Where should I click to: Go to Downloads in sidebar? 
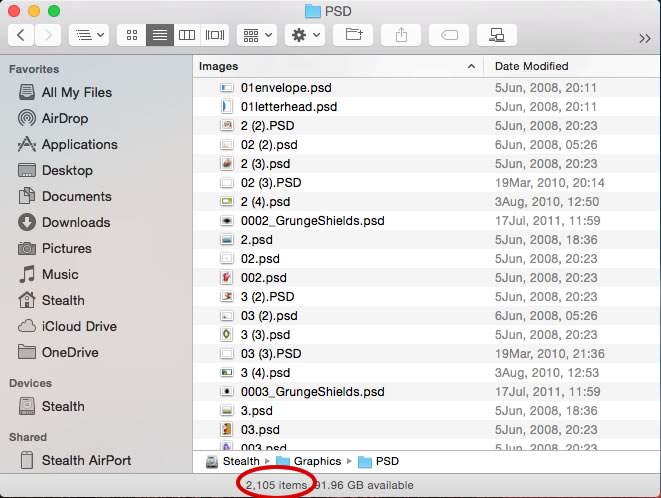point(64,223)
